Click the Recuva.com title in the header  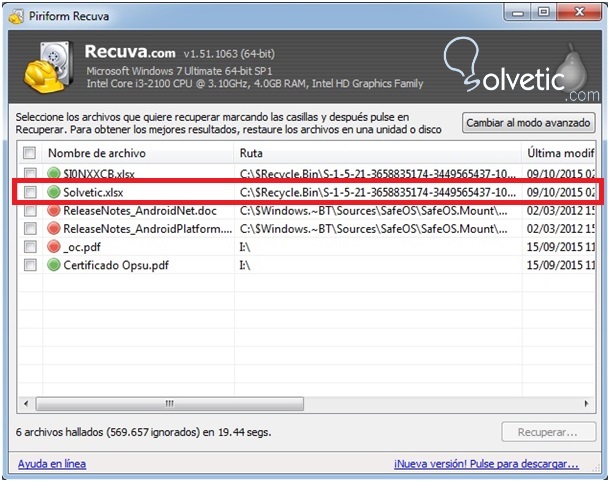(130, 51)
